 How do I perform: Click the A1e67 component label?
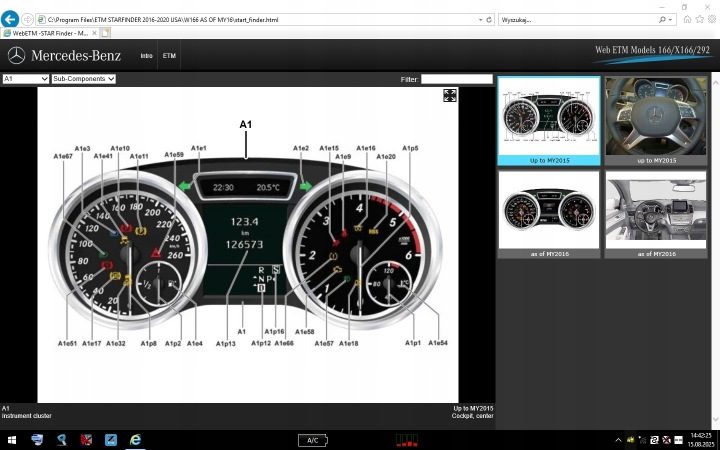point(63,157)
